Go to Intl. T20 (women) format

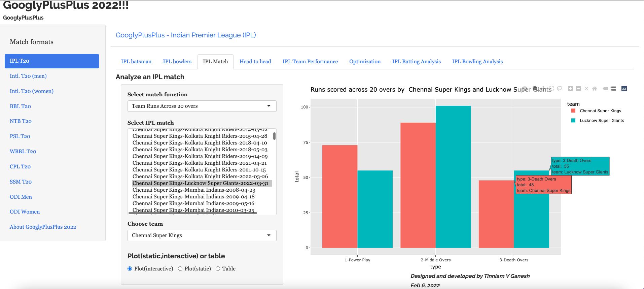[x=32, y=91]
